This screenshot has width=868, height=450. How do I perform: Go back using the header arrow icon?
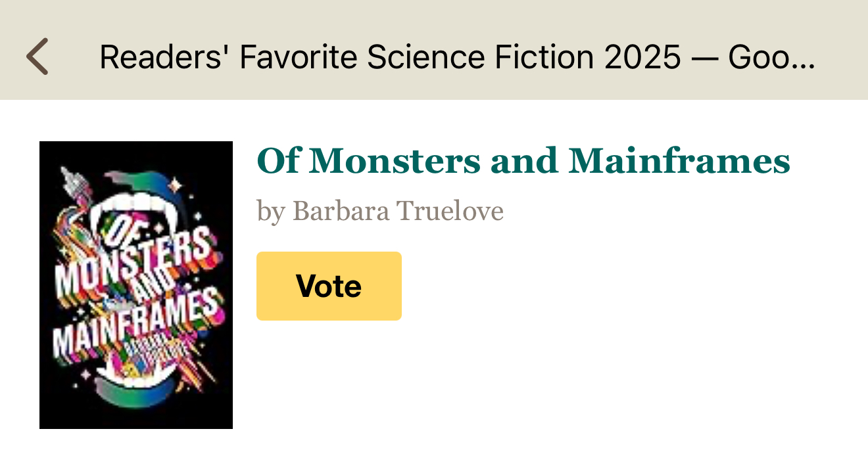[37, 56]
